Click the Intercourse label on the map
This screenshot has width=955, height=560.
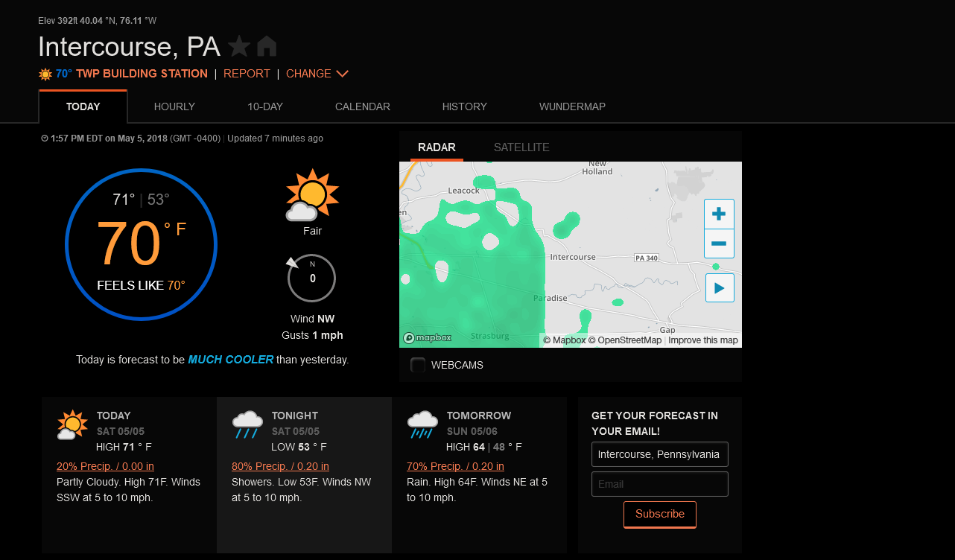[x=573, y=257]
